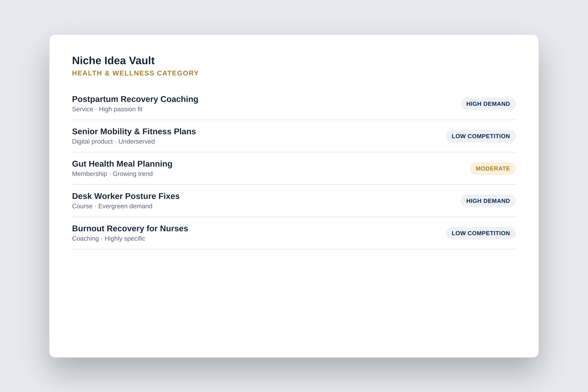Click the Niche Idea Vault heading
Viewport: 588px width, 392px height.
click(113, 61)
